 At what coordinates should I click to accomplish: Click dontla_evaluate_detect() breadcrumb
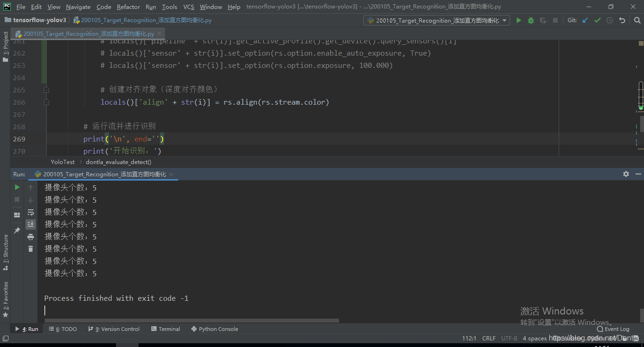click(118, 162)
